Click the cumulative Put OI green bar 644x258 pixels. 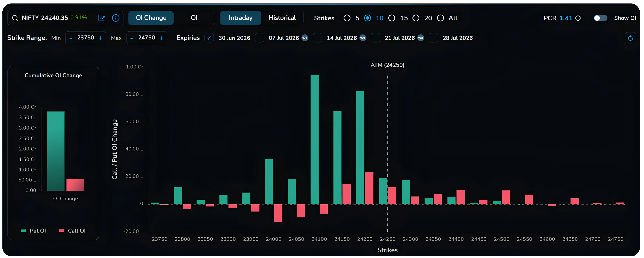tap(56, 151)
